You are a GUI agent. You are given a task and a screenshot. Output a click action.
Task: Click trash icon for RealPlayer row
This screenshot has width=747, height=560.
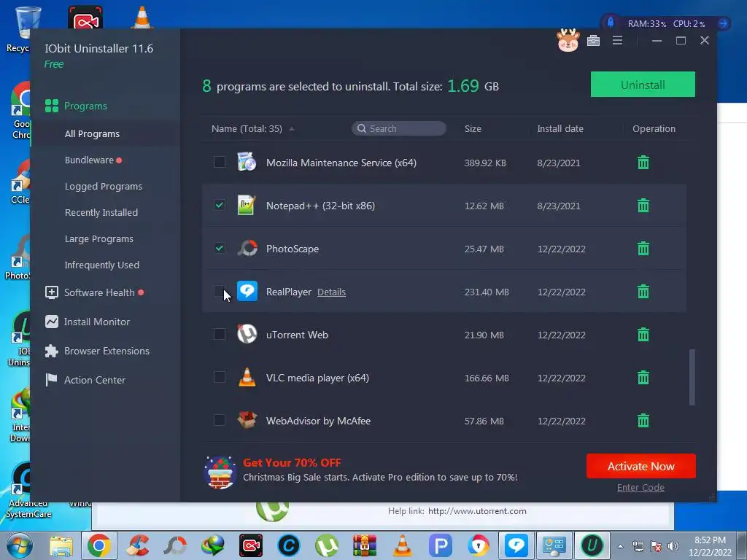coord(643,292)
